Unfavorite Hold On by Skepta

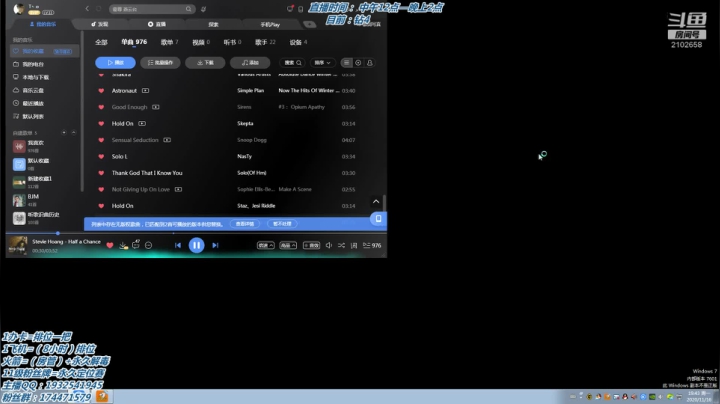pyautogui.click(x=101, y=123)
